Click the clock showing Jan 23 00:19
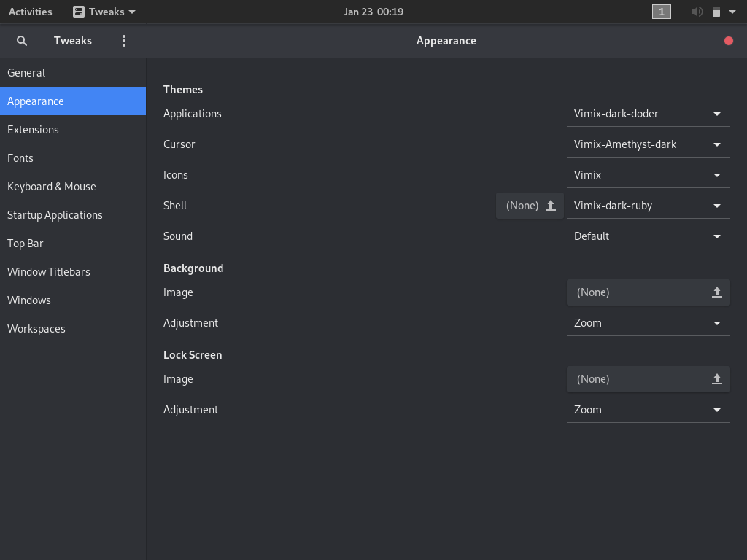Screen dimensions: 747x560 (x=373, y=12)
